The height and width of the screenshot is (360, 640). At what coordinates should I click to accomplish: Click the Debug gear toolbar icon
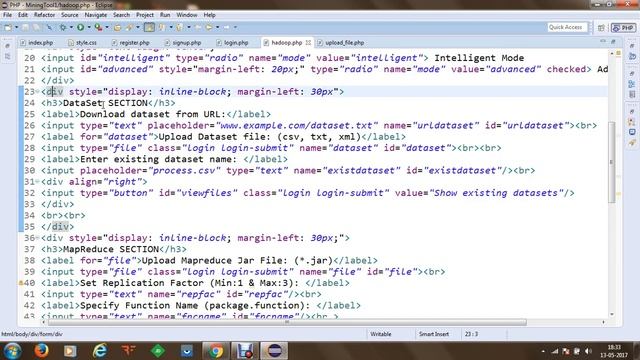[x=63, y=27]
